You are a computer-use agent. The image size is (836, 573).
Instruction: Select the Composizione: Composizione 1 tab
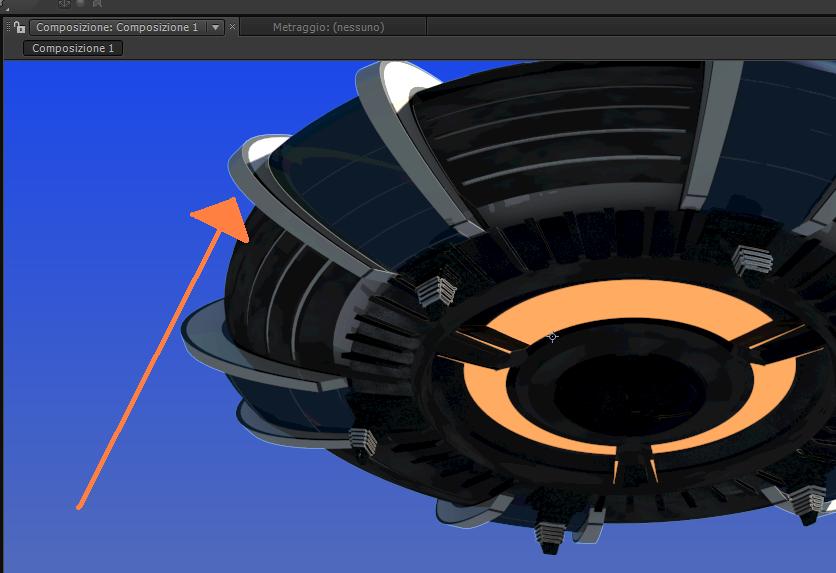pyautogui.click(x=117, y=27)
